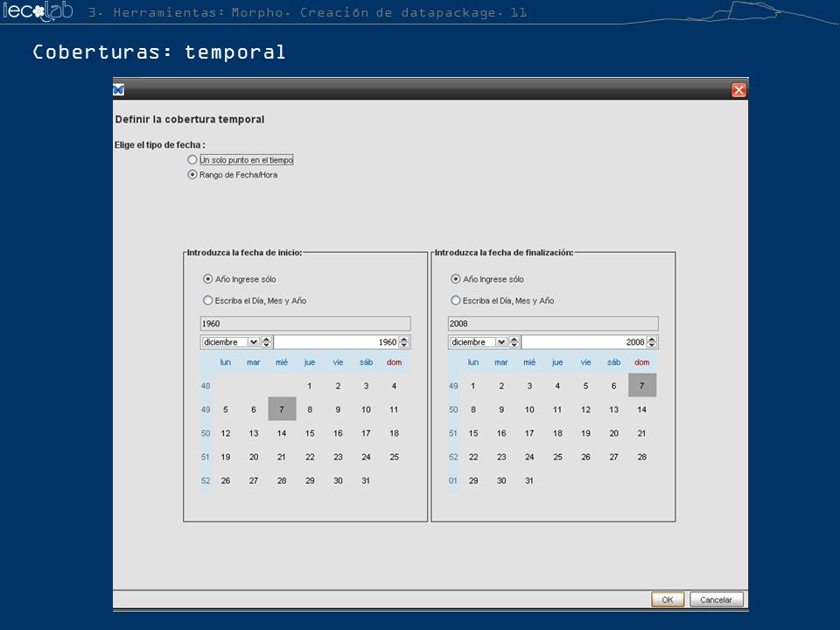Open the end date month dropdown 'diciembre'

(478, 342)
